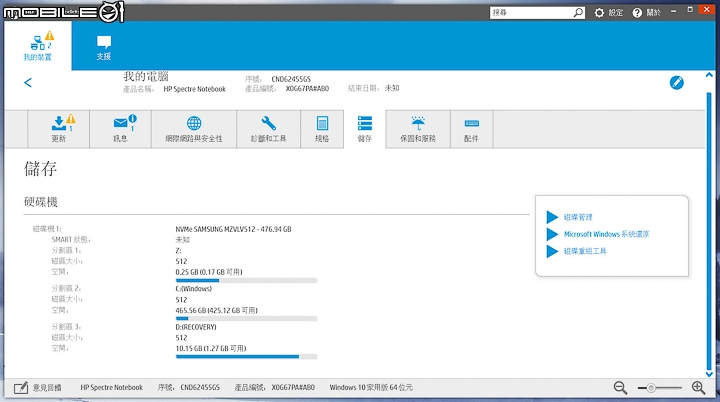Click the 磁碟管理 play arrow icon
720x402 pixels.
552,217
